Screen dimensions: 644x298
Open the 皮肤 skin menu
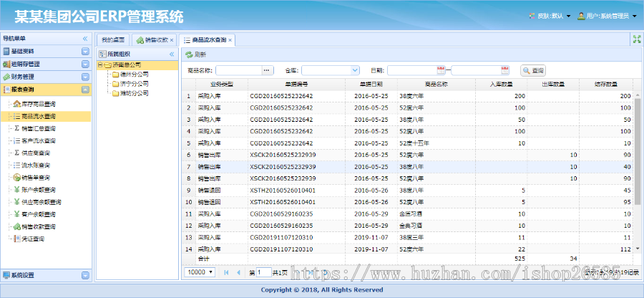pyautogui.click(x=553, y=16)
